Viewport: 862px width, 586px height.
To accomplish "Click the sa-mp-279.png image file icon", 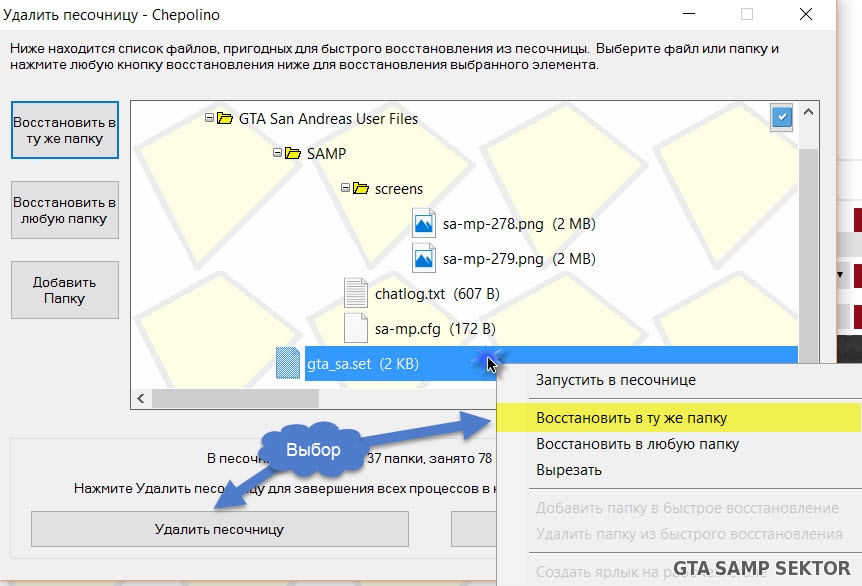I will [424, 258].
